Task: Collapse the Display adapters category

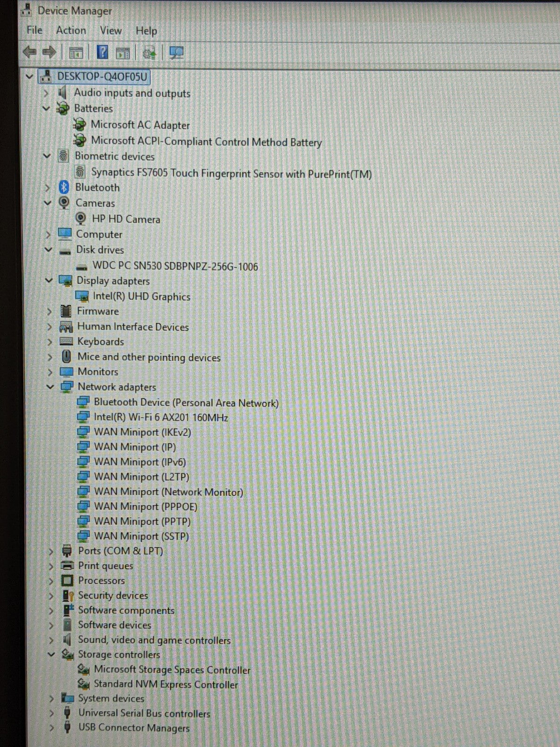Action: [x=49, y=280]
